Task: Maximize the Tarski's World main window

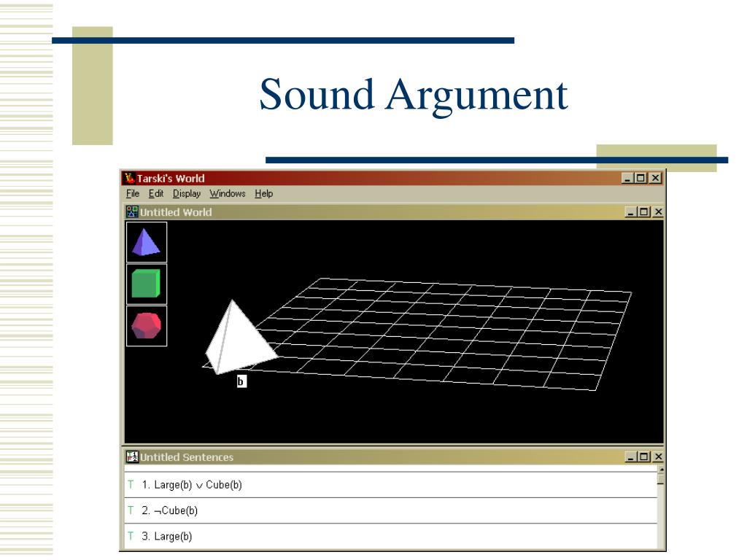Action: [x=640, y=178]
